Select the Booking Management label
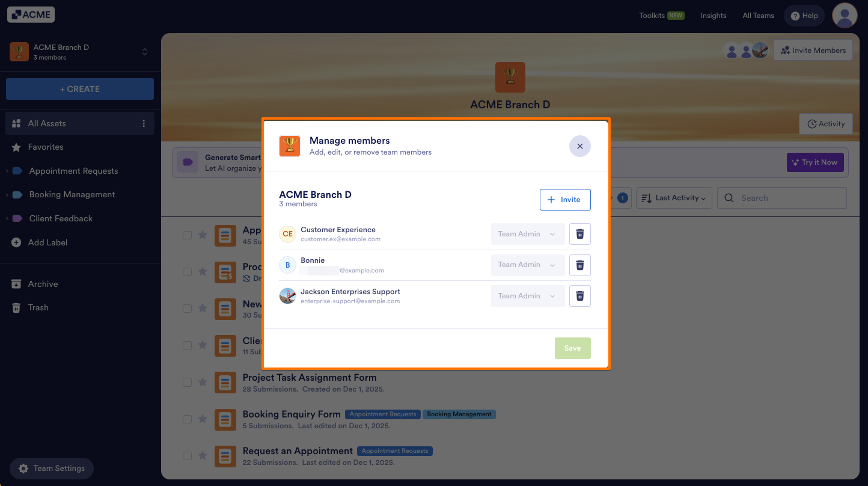The image size is (868, 486). [72, 194]
